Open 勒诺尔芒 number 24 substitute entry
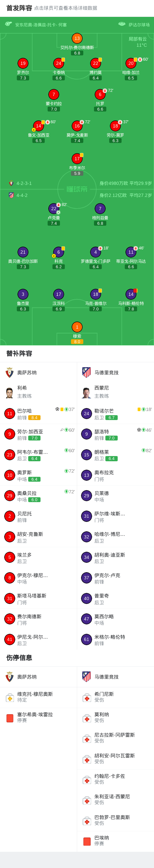The image size is (154, 868). [116, 414]
